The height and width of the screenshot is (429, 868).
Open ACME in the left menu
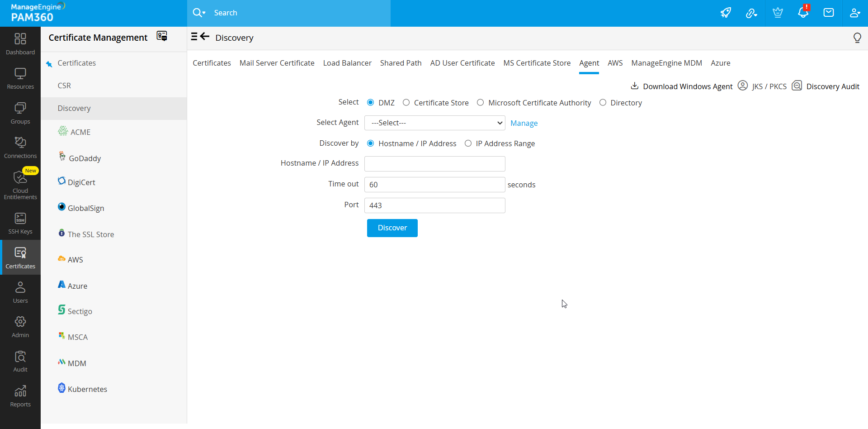(x=80, y=132)
